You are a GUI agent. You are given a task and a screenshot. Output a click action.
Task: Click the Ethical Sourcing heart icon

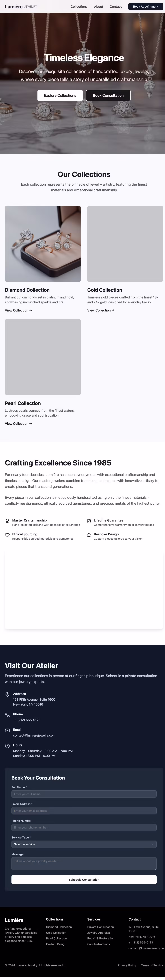point(7,535)
